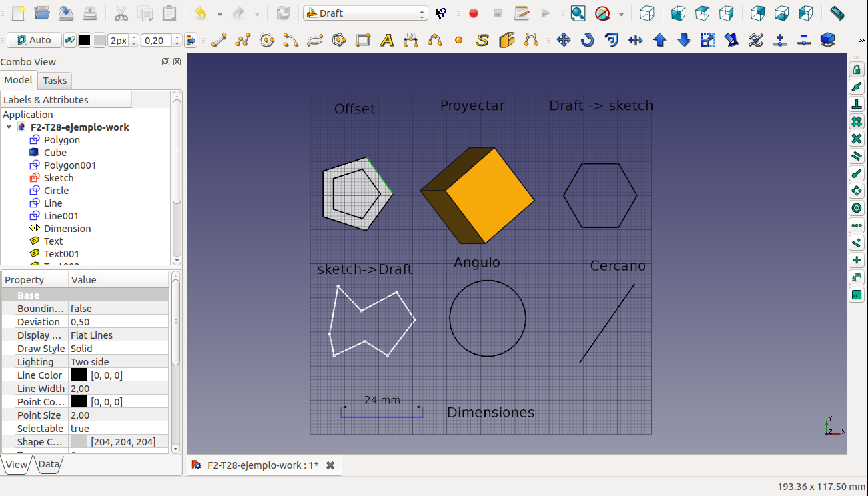Open the undo history dropdown arrow
The image size is (868, 496).
click(x=219, y=13)
